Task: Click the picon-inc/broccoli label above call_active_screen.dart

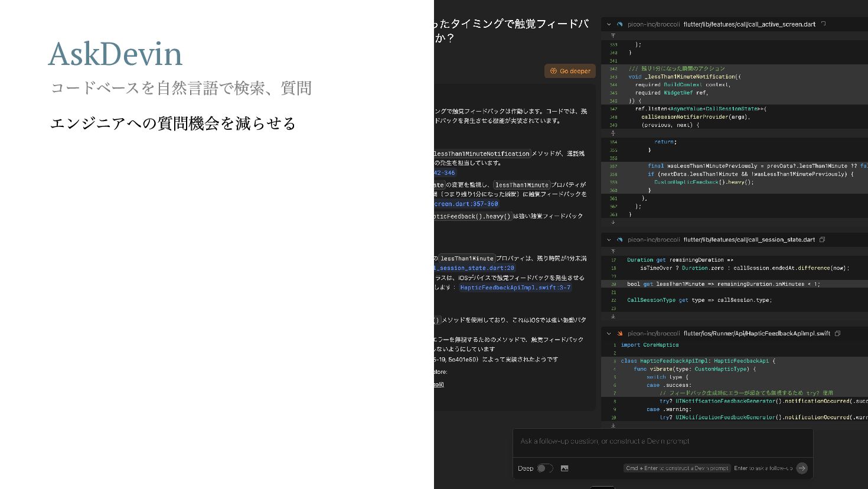Action: [654, 25]
